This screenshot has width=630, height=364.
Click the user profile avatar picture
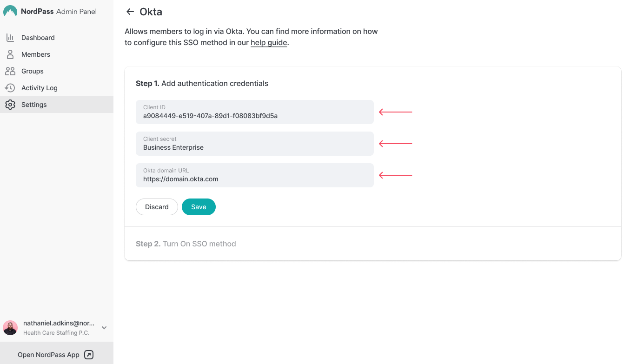10,328
